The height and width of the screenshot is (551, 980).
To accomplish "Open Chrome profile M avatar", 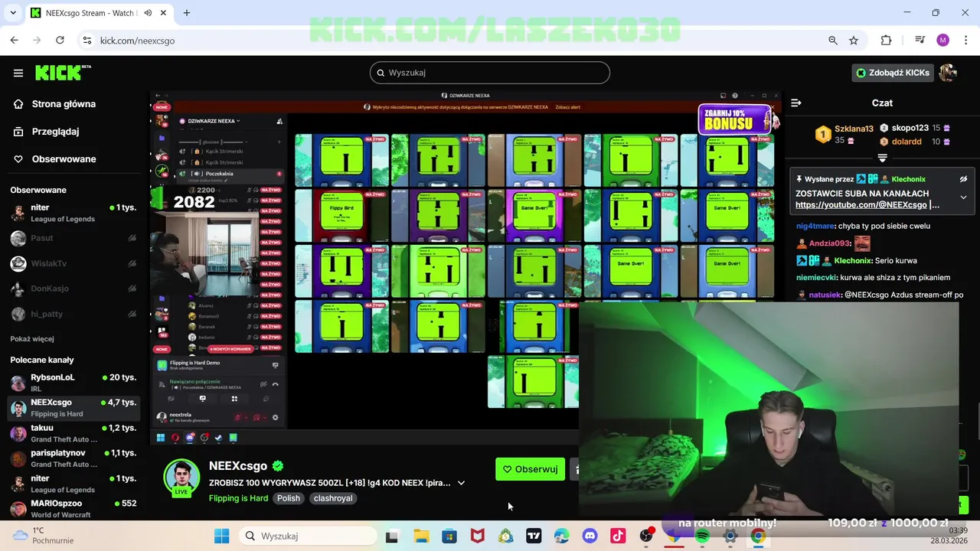I will pyautogui.click(x=942, y=41).
